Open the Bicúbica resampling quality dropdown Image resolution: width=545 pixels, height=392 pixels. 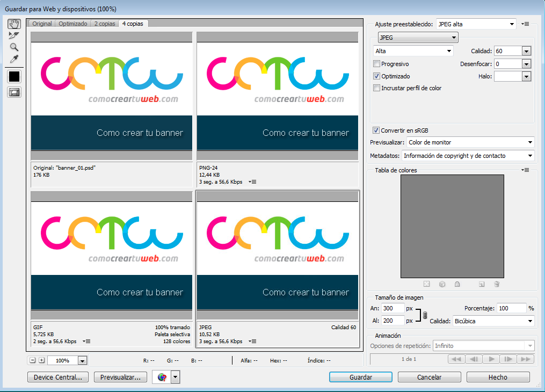pos(493,321)
